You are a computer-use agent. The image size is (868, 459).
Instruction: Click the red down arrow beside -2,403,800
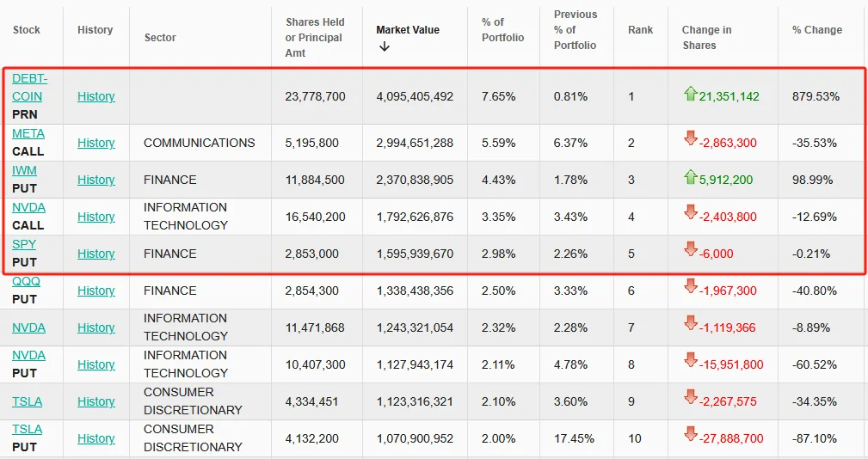(x=689, y=213)
